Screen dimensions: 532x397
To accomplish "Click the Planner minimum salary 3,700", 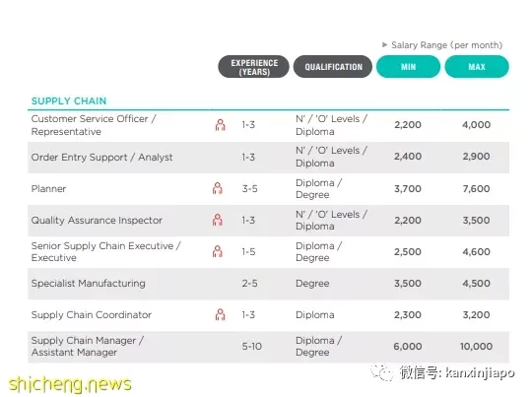I will 408,189.
